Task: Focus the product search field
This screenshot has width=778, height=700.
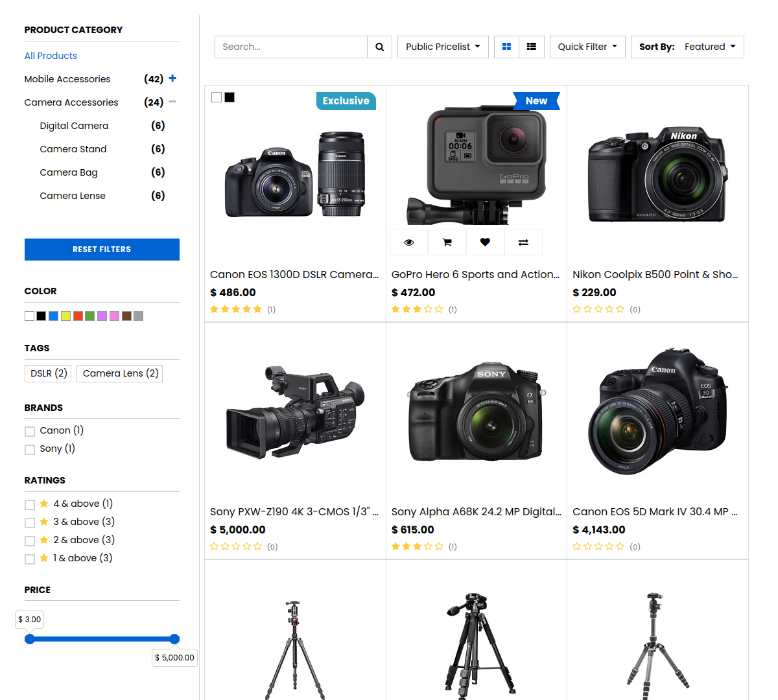Action: tap(291, 47)
